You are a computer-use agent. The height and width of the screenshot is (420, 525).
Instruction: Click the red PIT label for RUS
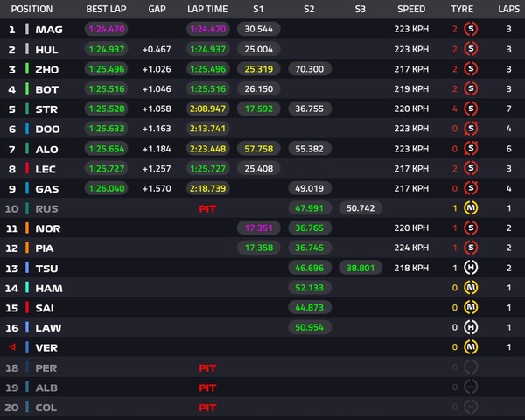tap(207, 209)
